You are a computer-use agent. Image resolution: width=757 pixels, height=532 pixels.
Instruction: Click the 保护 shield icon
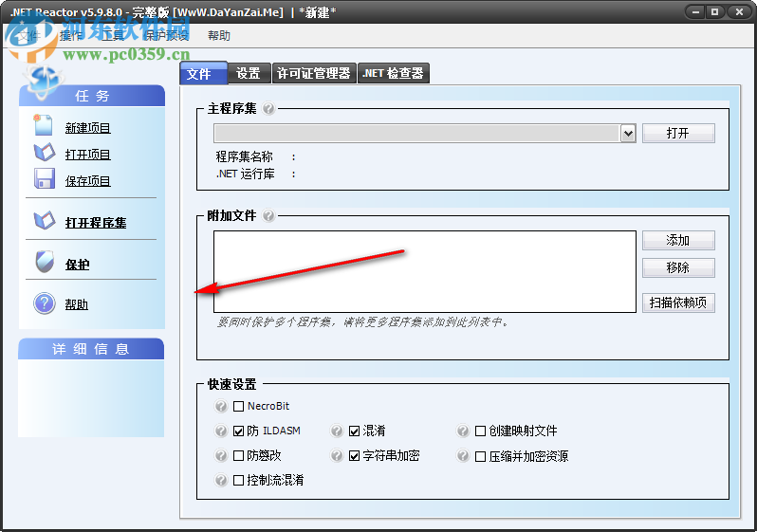45,262
